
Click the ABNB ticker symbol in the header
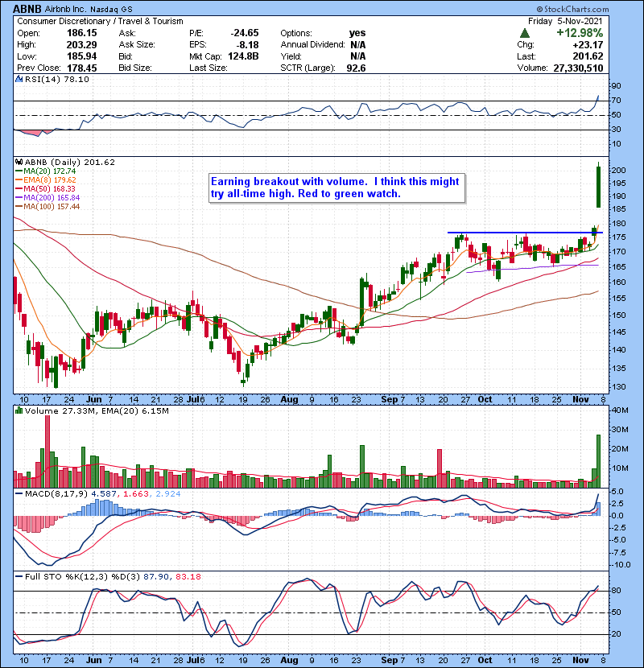pos(27,9)
